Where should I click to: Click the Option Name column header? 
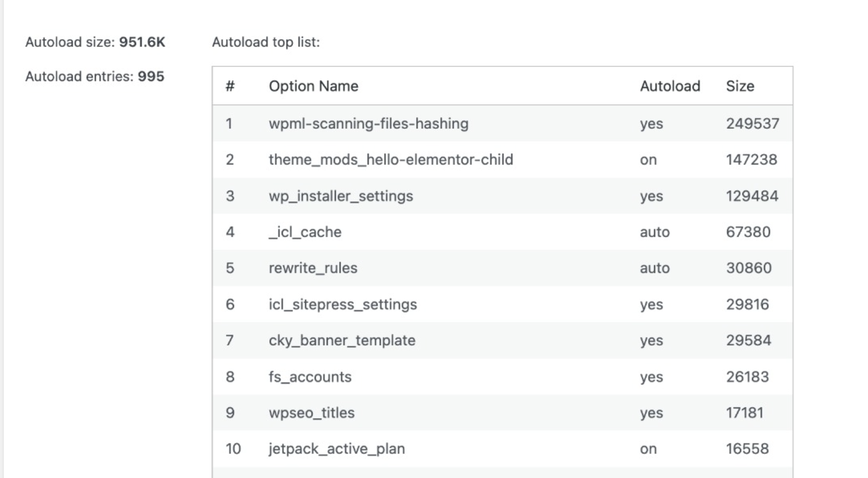(313, 86)
